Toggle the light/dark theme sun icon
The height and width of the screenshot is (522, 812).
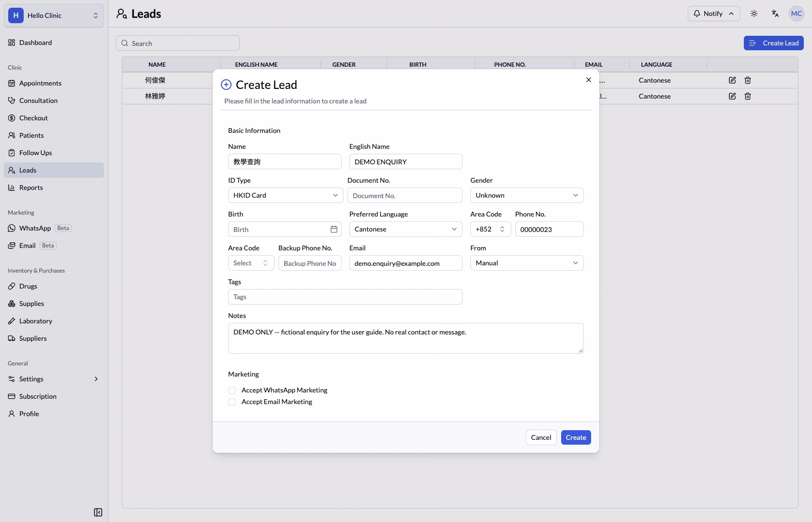click(754, 14)
